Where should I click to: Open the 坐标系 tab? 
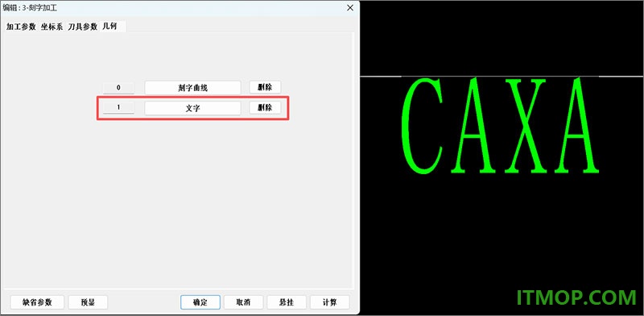coord(52,27)
